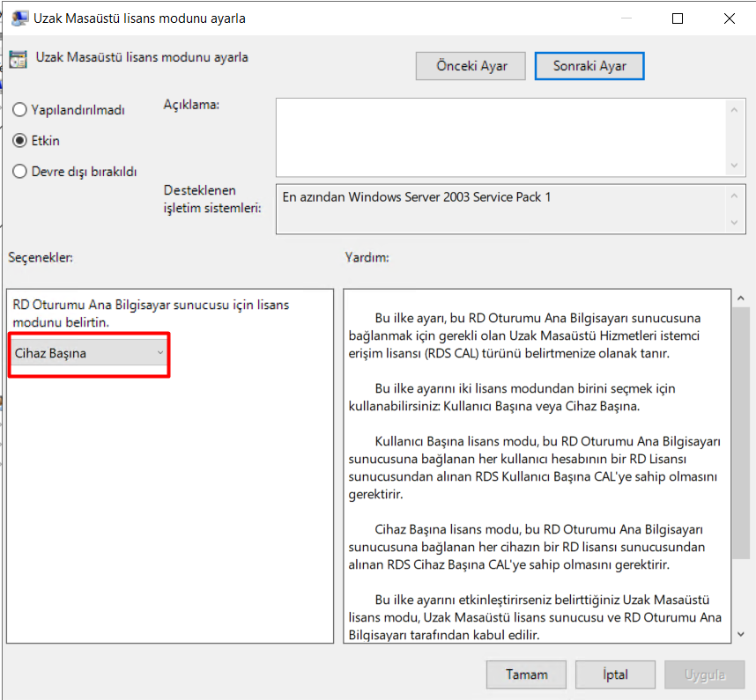Click the Yardım panel scroll-up arrow

pos(741,298)
